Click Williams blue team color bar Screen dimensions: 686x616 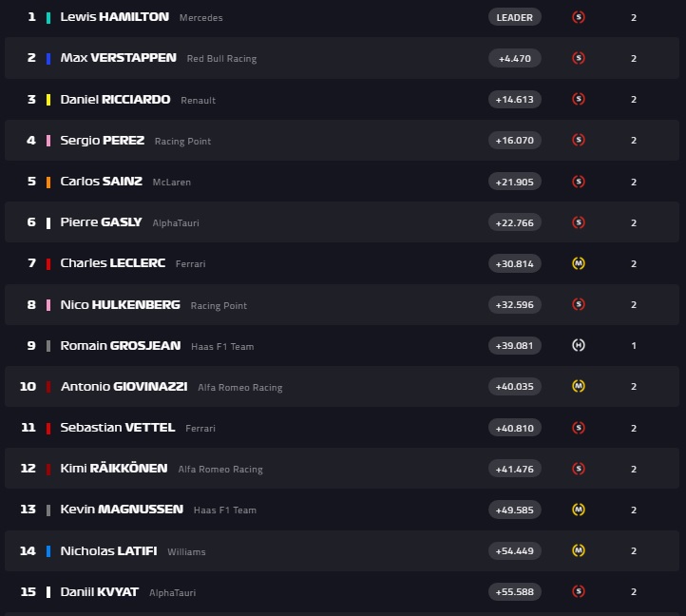(48, 551)
